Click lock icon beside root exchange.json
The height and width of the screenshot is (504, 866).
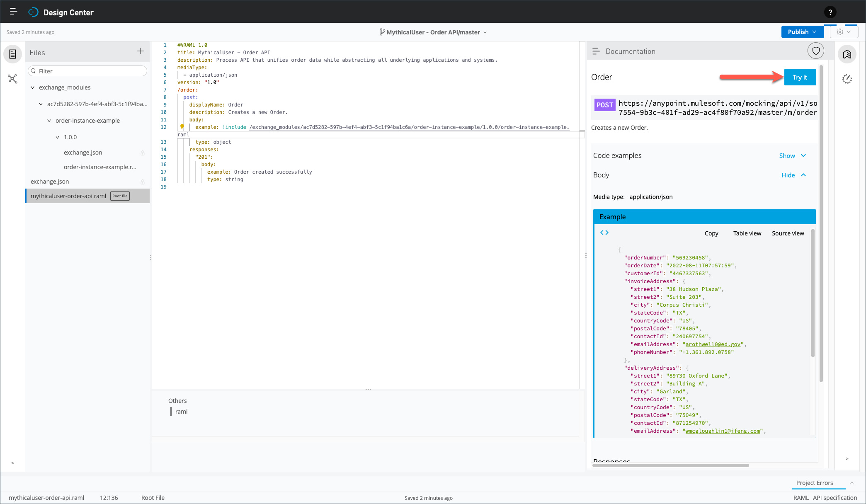point(143,182)
